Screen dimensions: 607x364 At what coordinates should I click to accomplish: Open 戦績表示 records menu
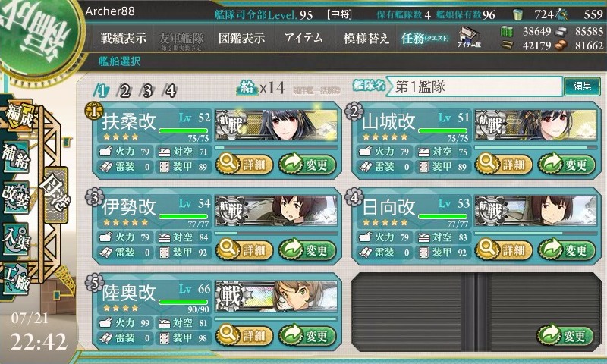pyautogui.click(x=124, y=38)
